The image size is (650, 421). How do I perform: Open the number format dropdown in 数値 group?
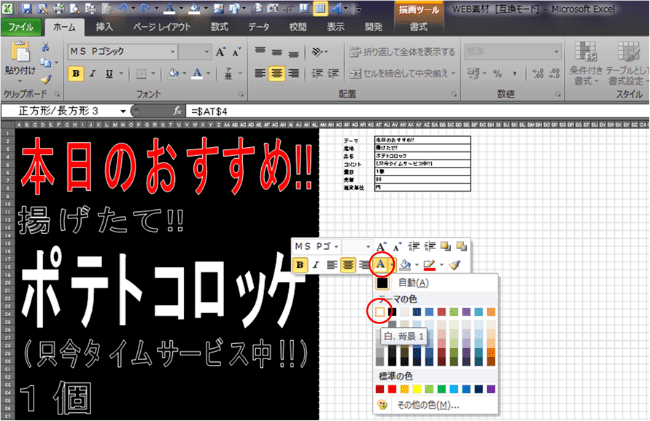pyautogui.click(x=556, y=52)
